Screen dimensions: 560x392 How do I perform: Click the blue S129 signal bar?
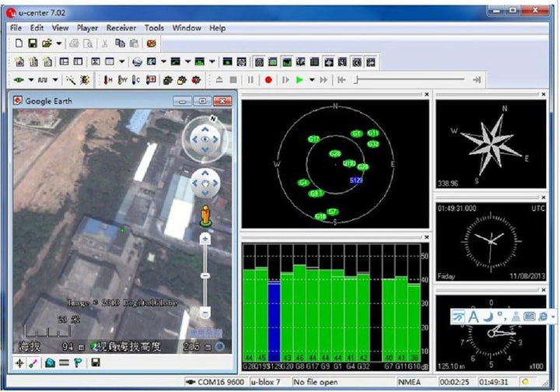click(274, 321)
